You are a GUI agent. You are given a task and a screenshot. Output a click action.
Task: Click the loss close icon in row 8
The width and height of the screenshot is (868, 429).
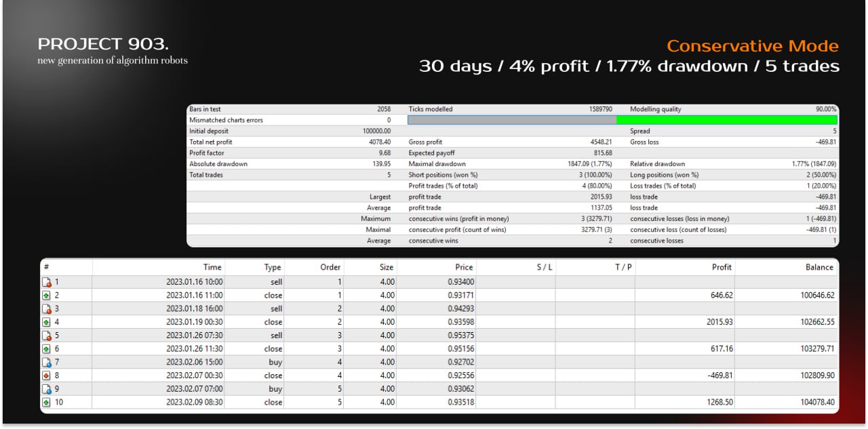[x=47, y=375]
